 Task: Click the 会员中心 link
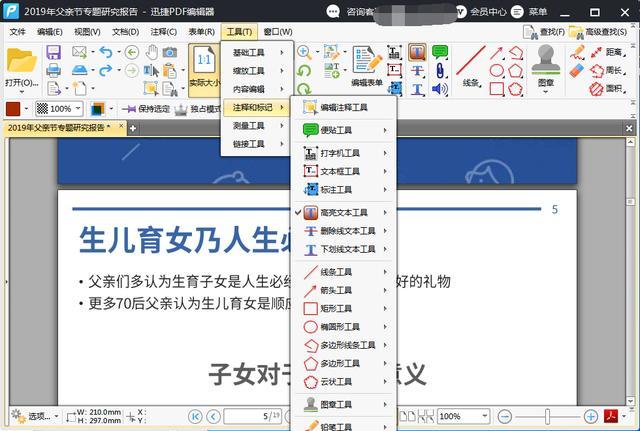point(488,11)
